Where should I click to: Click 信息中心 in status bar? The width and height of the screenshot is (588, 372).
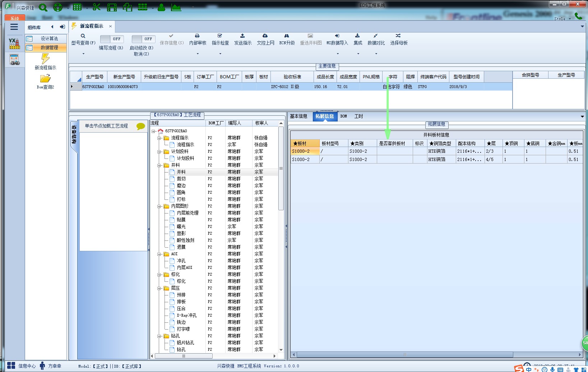pyautogui.click(x=27, y=366)
